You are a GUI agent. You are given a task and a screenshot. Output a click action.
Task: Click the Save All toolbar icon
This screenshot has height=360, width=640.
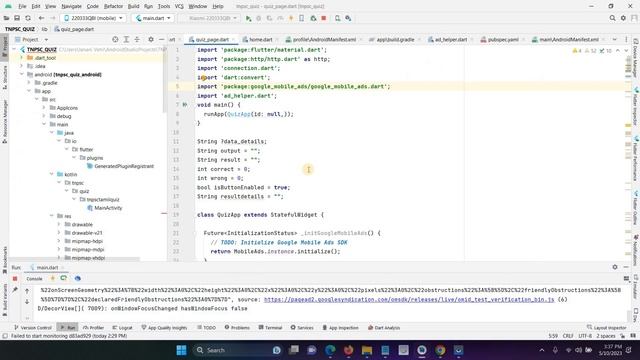(17, 18)
